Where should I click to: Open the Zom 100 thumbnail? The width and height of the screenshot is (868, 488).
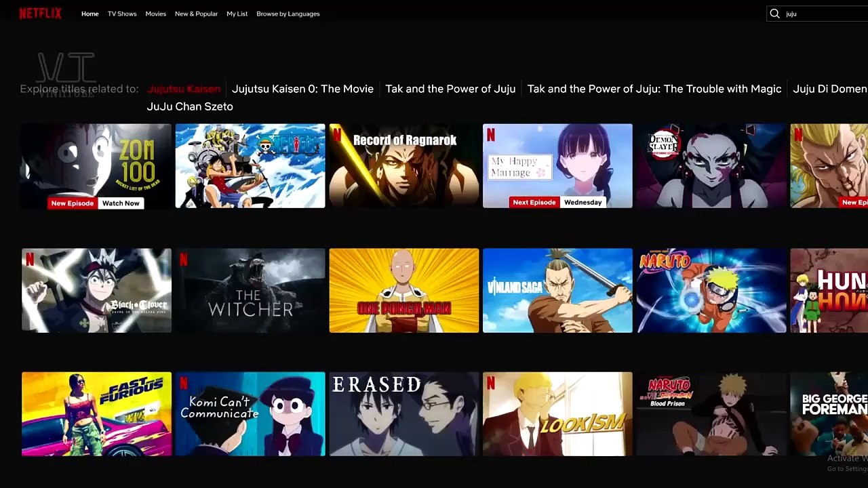(96, 166)
